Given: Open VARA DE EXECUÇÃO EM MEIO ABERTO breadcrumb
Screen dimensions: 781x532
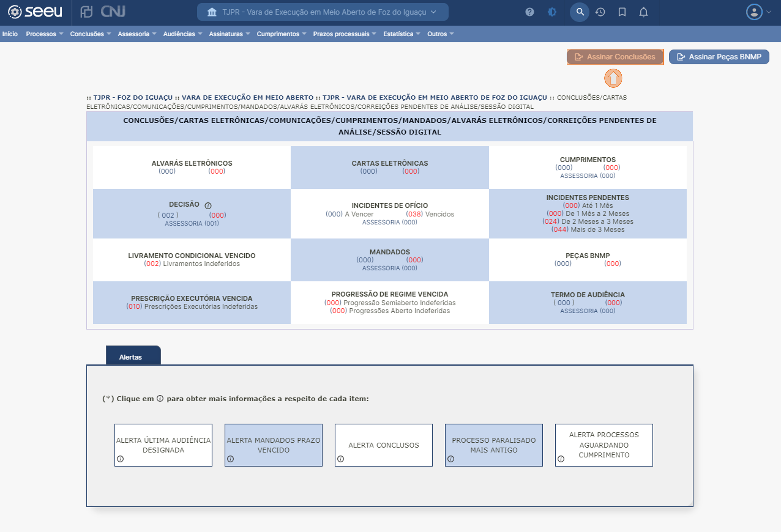Looking at the screenshot, I should [x=248, y=97].
